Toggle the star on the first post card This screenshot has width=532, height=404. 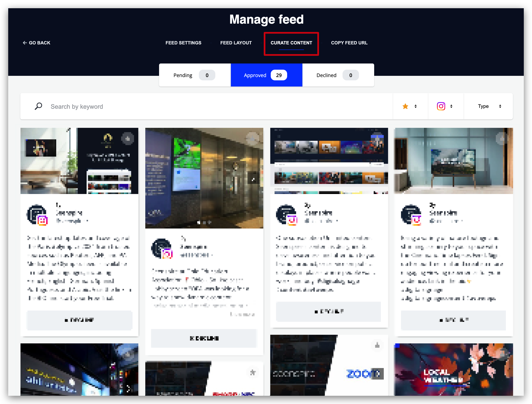(x=128, y=139)
